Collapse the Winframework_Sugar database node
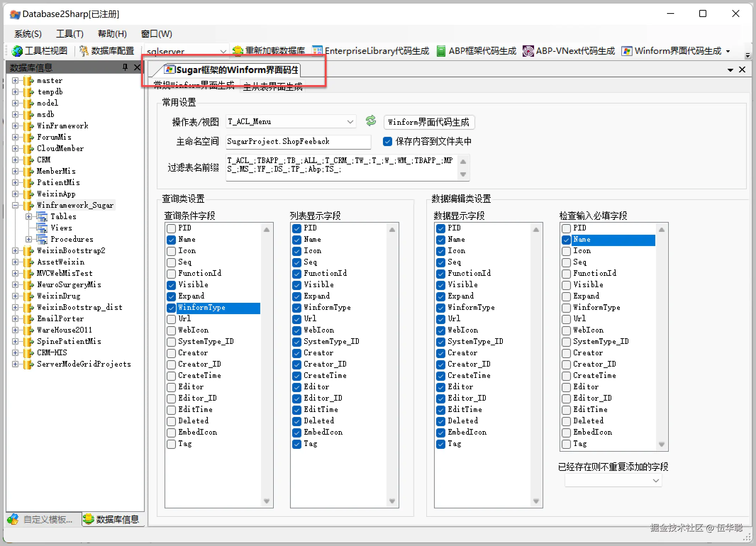Screen dimensions: 756x546 click(x=15, y=205)
